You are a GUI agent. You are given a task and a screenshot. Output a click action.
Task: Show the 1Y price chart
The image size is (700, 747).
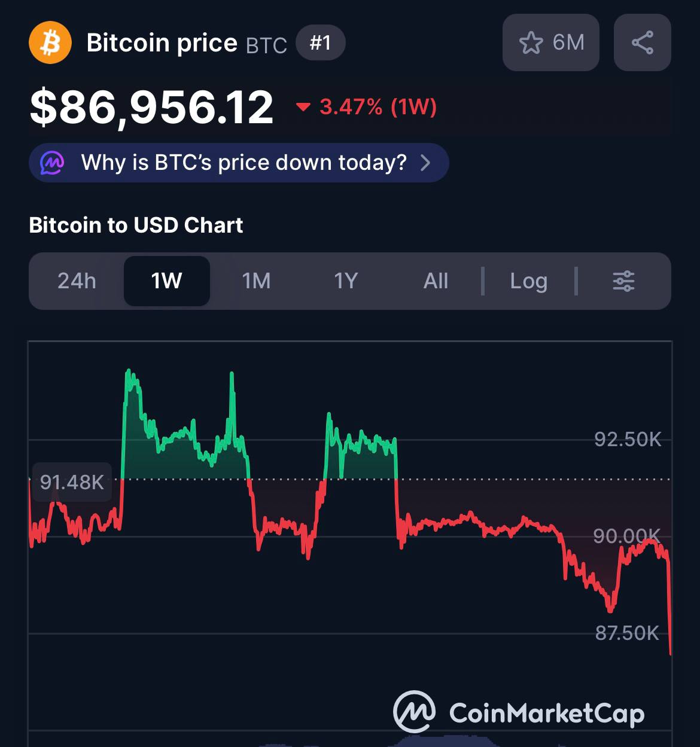tap(346, 281)
